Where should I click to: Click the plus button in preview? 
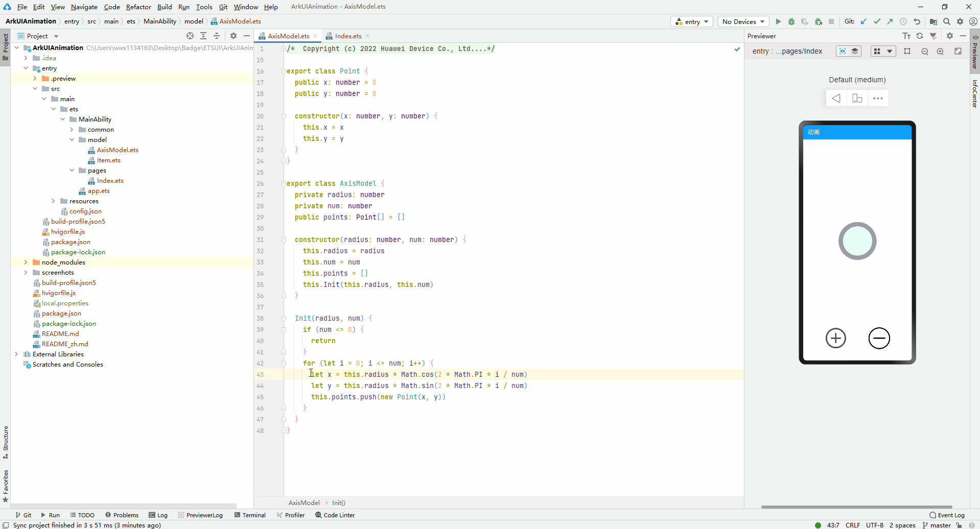(x=836, y=338)
